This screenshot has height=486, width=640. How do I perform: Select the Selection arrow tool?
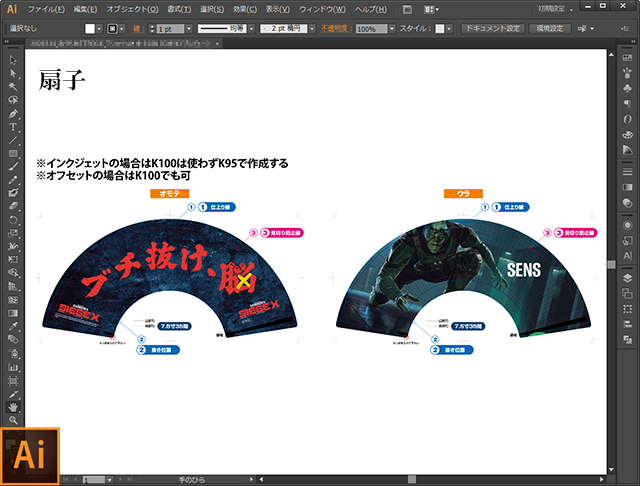(x=13, y=60)
